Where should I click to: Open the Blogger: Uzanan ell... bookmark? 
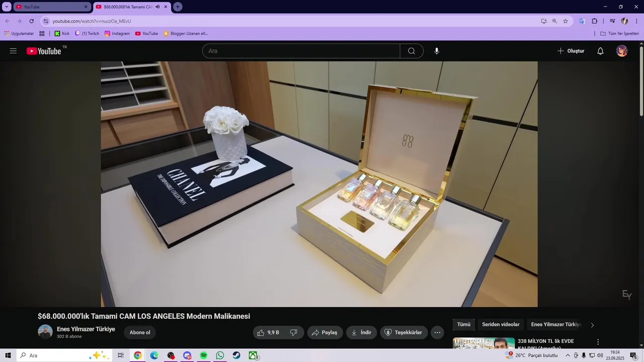pyautogui.click(x=186, y=34)
